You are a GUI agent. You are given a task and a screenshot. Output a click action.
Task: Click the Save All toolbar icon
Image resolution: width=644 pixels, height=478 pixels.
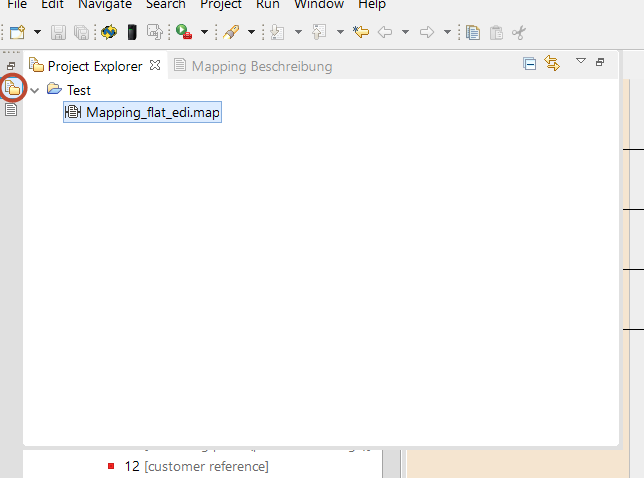tap(81, 32)
